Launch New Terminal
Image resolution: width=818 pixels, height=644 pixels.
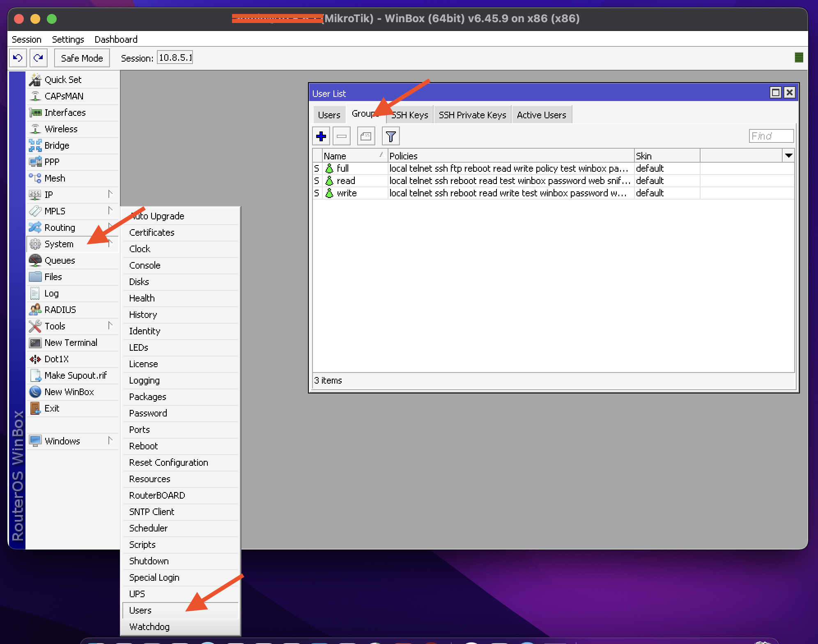(73, 343)
